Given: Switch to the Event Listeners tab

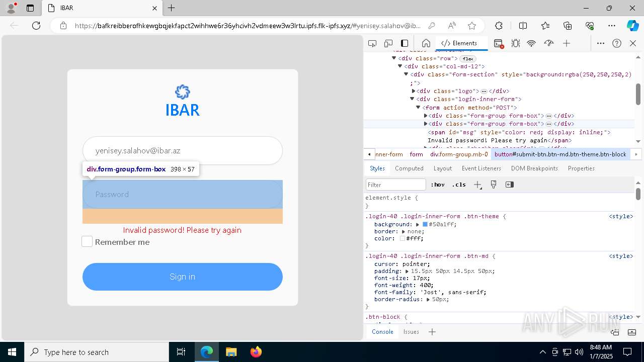Looking at the screenshot, I should pyautogui.click(x=481, y=168).
